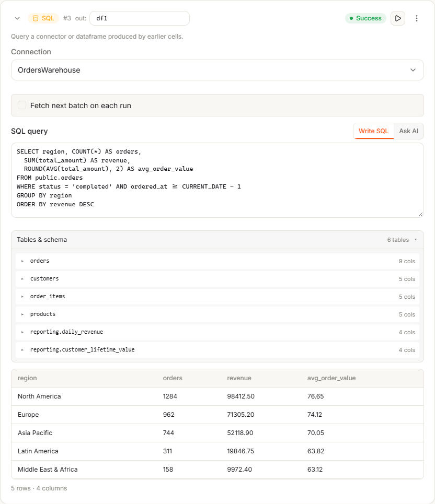Click the 962 orders count
The width and height of the screenshot is (435, 504).
168,415
